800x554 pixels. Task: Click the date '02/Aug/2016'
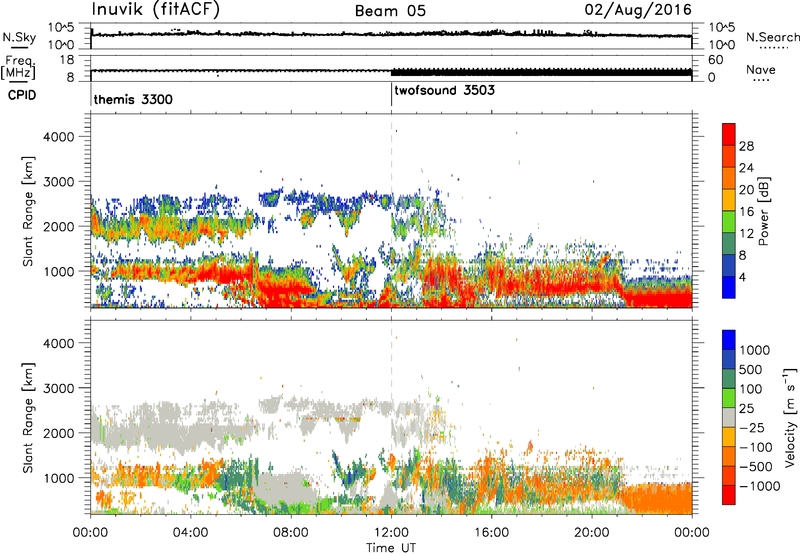(638, 10)
